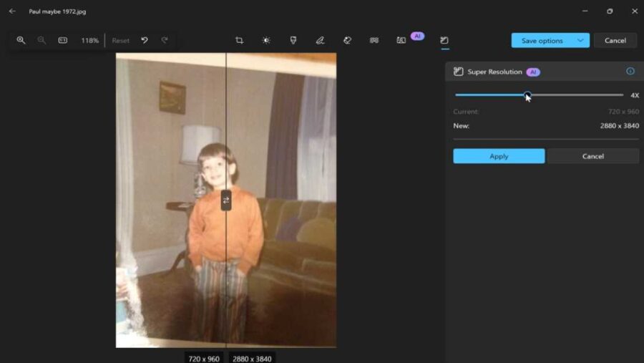Apply the super resolution upscale
The image size is (644, 363).
[x=499, y=156]
